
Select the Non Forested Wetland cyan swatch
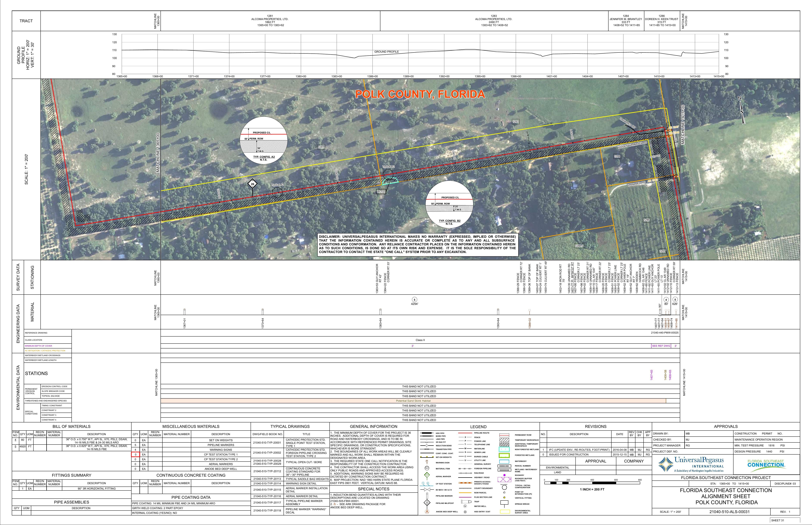[504, 450]
